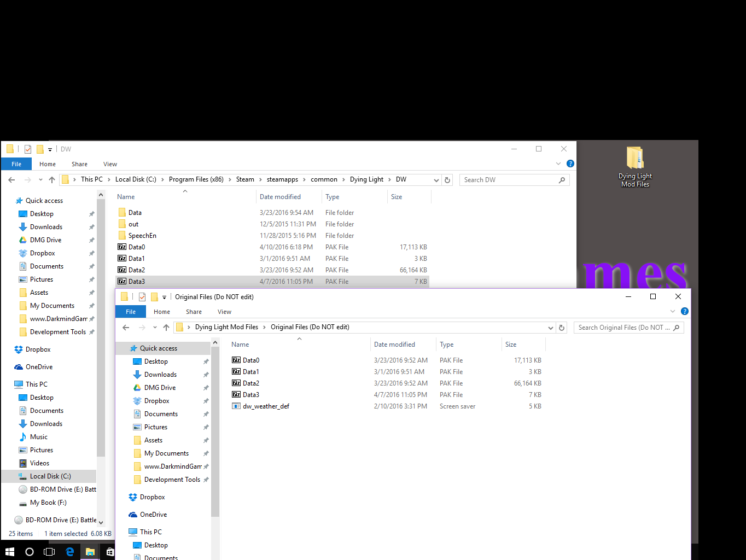This screenshot has width=746, height=560.
Task: Open the Dying Light Mod Files desktop folder
Action: [635, 167]
